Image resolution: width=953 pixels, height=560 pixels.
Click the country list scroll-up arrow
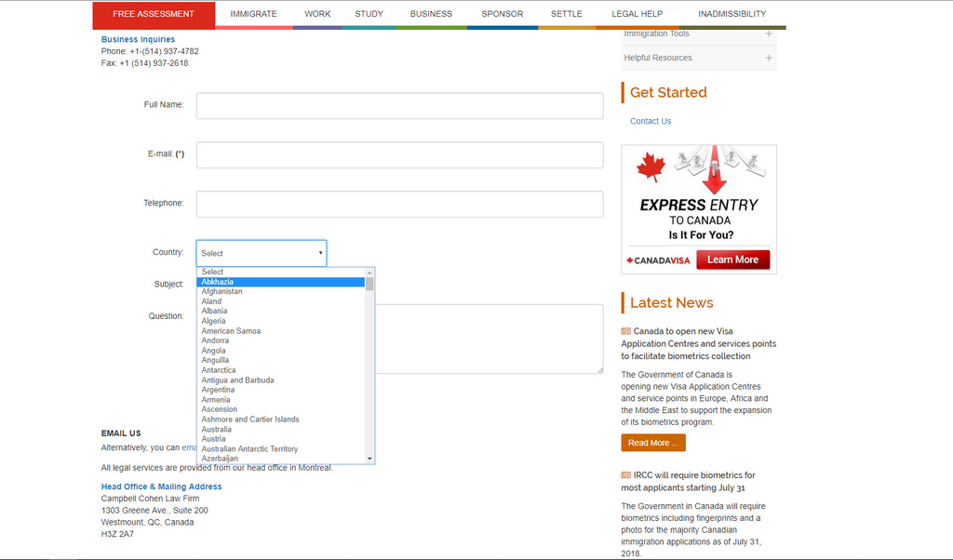point(369,273)
